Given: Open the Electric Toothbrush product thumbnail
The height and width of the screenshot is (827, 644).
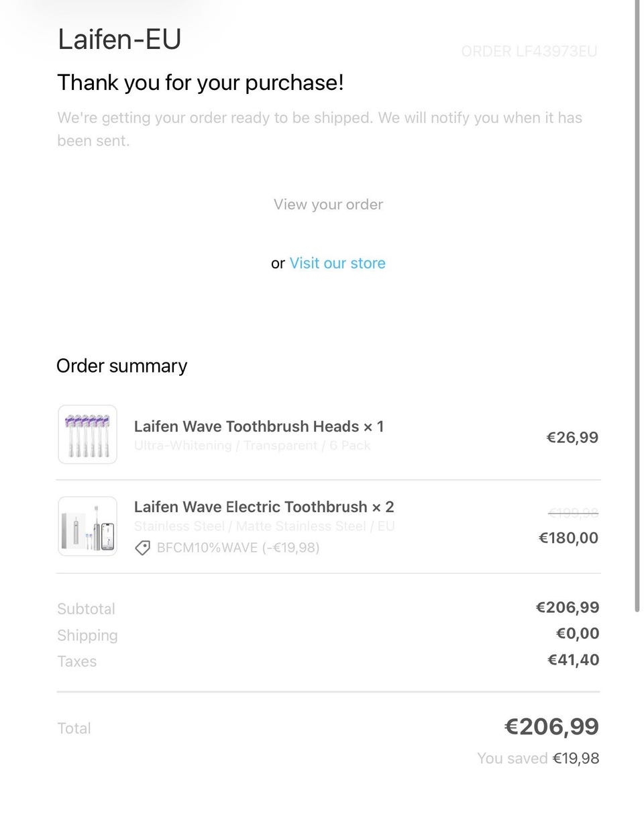Looking at the screenshot, I should [88, 526].
